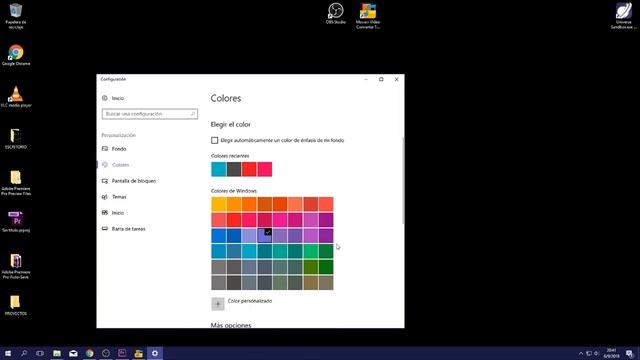The height and width of the screenshot is (360, 640).
Task: Enable automatic accent color from background checkbox
Action: click(x=214, y=140)
